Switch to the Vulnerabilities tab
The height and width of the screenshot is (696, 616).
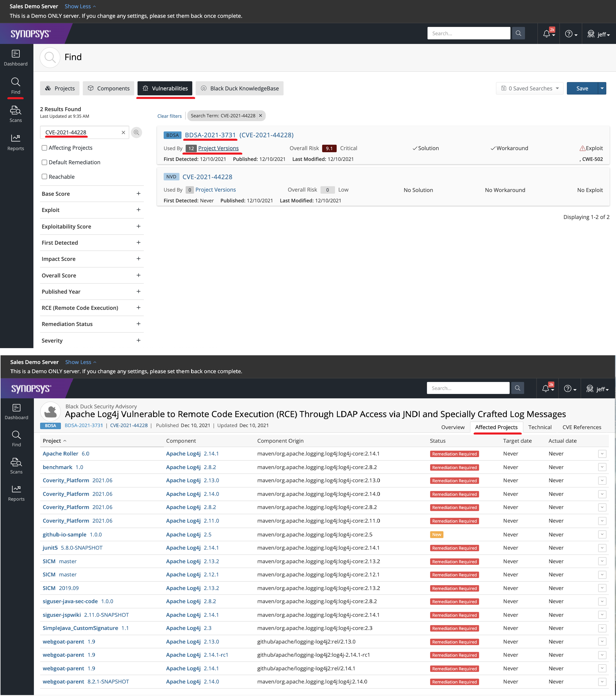[x=165, y=88]
